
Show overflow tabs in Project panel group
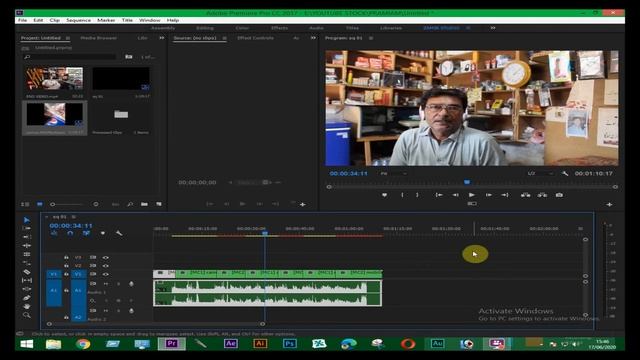pyautogui.click(x=162, y=38)
